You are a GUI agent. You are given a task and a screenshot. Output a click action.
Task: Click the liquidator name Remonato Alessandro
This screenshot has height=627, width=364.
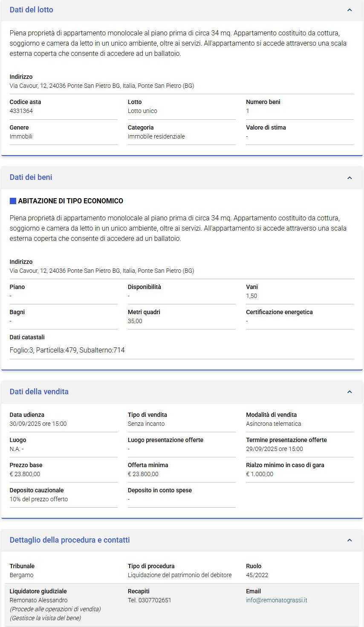39,600
